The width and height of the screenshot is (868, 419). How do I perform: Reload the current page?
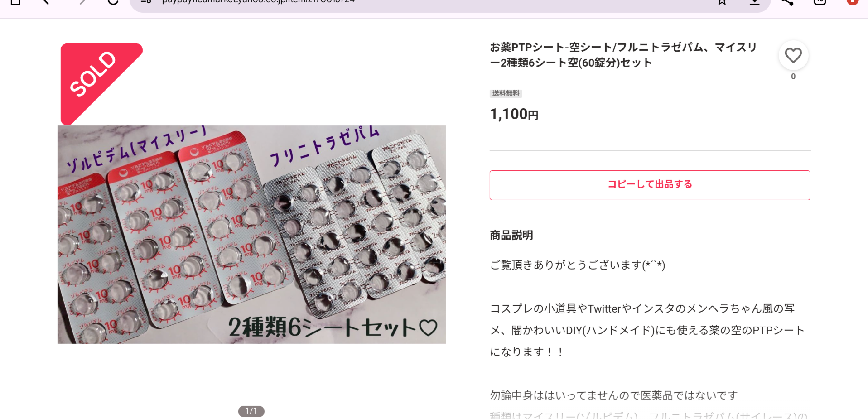click(113, 2)
